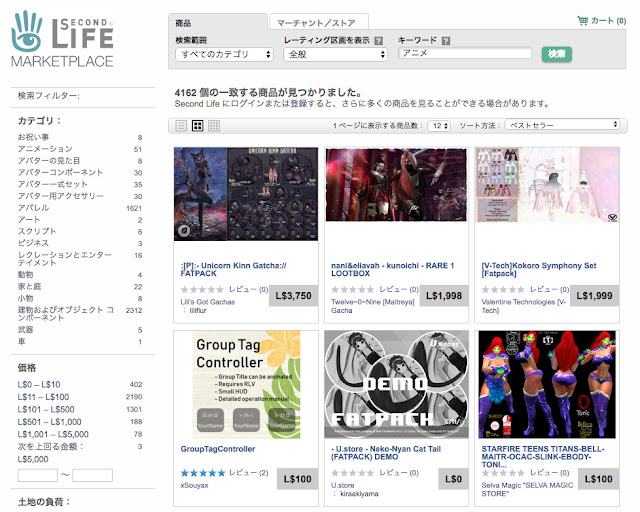The height and width of the screenshot is (512, 640).
Task: Filter by ビジネス category
Action: click(33, 243)
